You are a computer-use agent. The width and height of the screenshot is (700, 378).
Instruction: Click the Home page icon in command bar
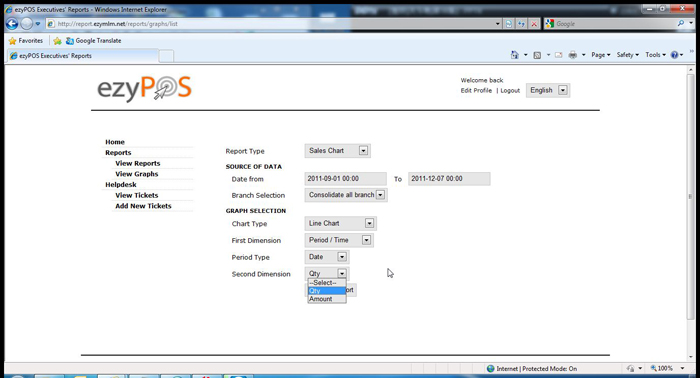(x=515, y=55)
